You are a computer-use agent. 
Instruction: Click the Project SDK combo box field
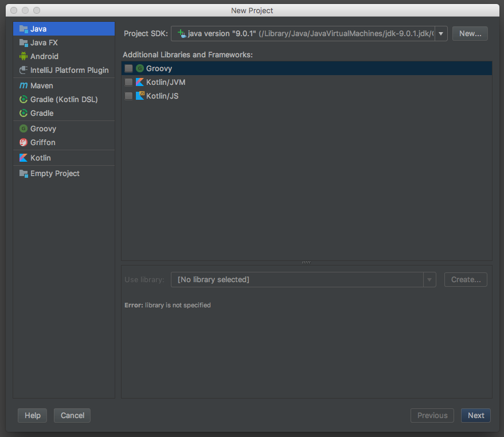[309, 33]
